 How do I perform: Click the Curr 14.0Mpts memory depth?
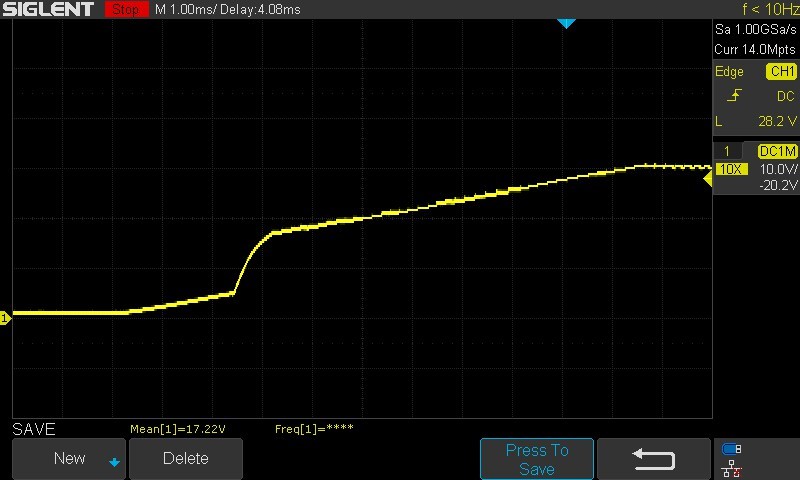pyautogui.click(x=755, y=49)
